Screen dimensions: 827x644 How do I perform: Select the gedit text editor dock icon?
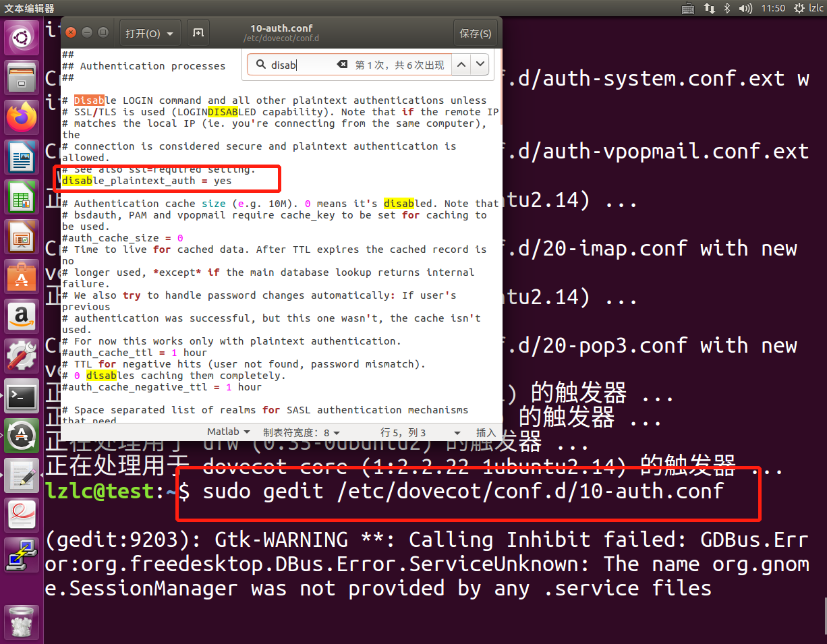click(22, 476)
